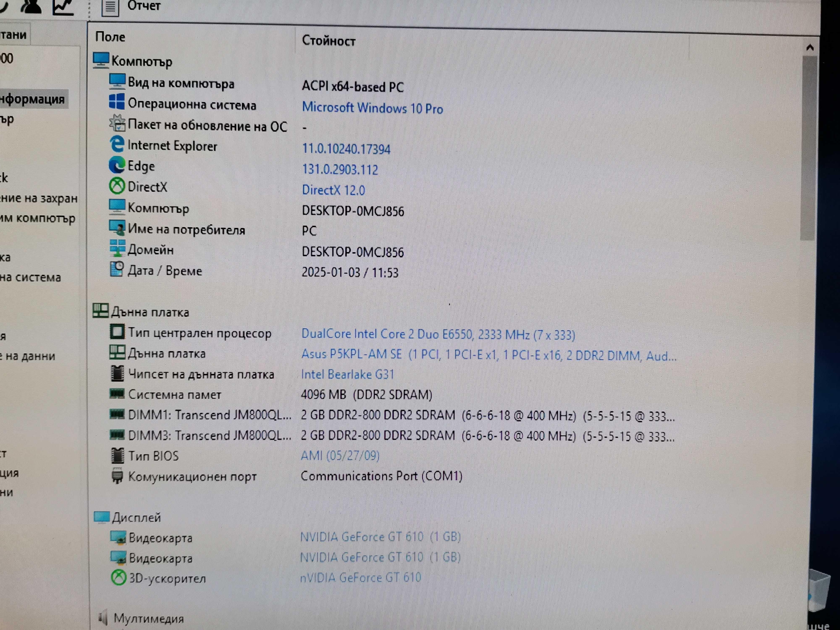Image resolution: width=840 pixels, height=630 pixels.
Task: Select the 2025-01-03 / 11:53 date value
Action: point(350,272)
